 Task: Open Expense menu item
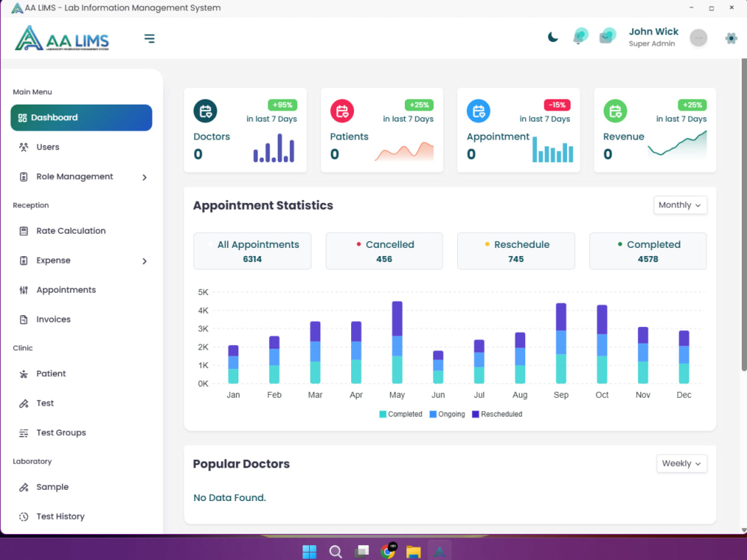pos(81,261)
